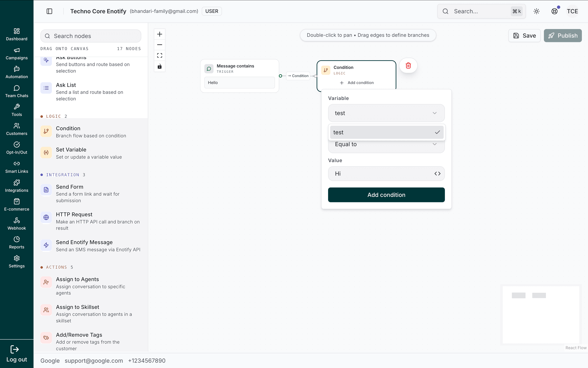This screenshot has width=588, height=368.
Task: Open the Equal to operator dropdown
Action: [x=386, y=145]
